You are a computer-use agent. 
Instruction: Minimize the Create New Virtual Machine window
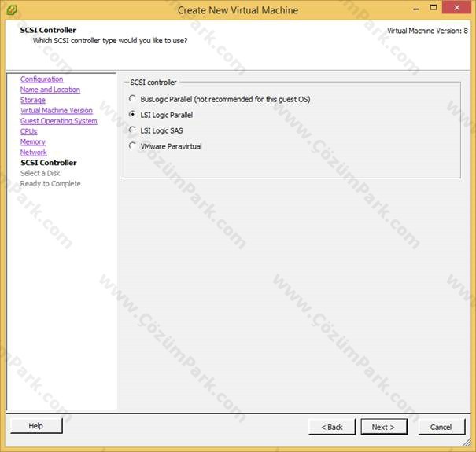pyautogui.click(x=416, y=9)
